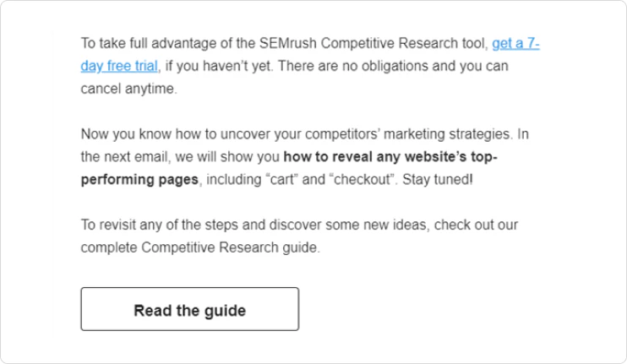The width and height of the screenshot is (627, 364).
Task: Click the quoted word 'cart'
Action: [282, 179]
